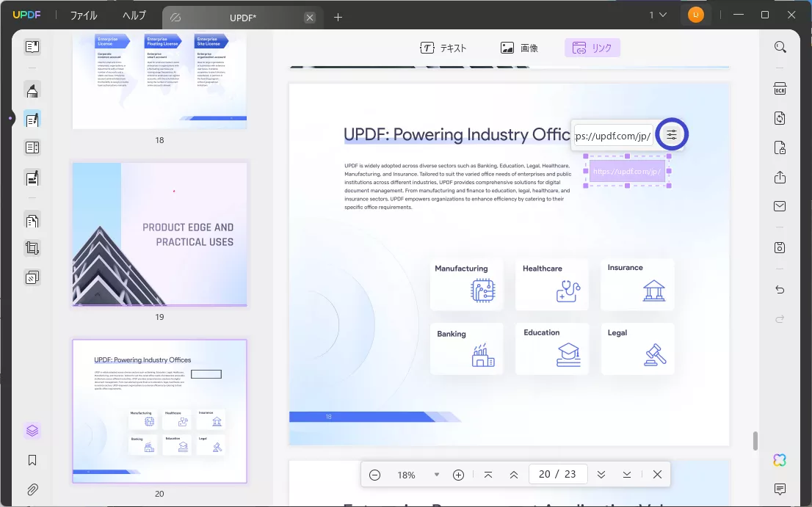Expand the left sidebar collapse handle
812x507 pixels.
point(10,118)
